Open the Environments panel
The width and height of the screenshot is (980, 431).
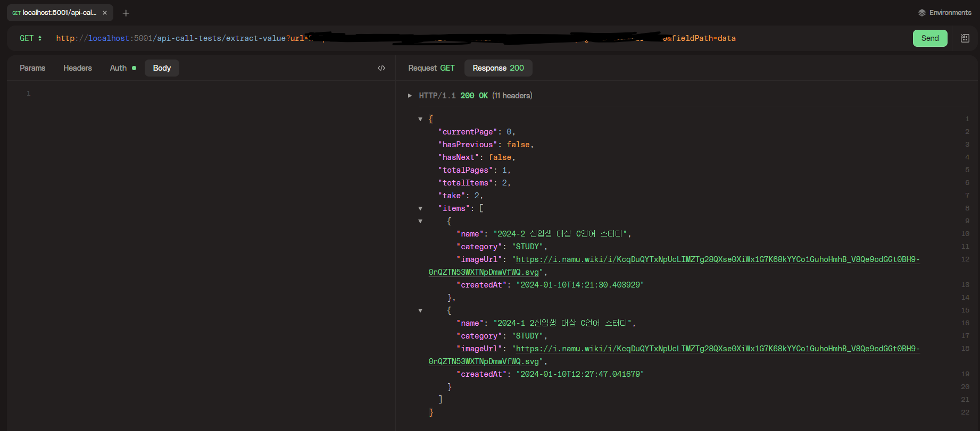(x=945, y=13)
